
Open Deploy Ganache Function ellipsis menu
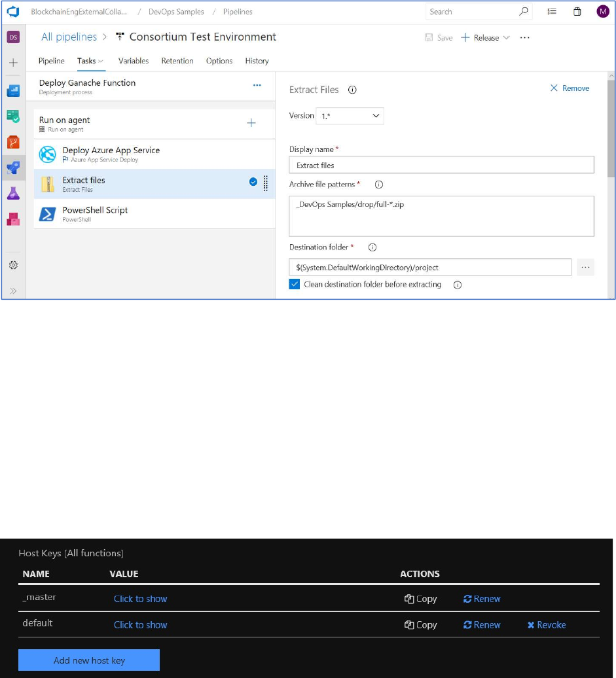coord(257,85)
